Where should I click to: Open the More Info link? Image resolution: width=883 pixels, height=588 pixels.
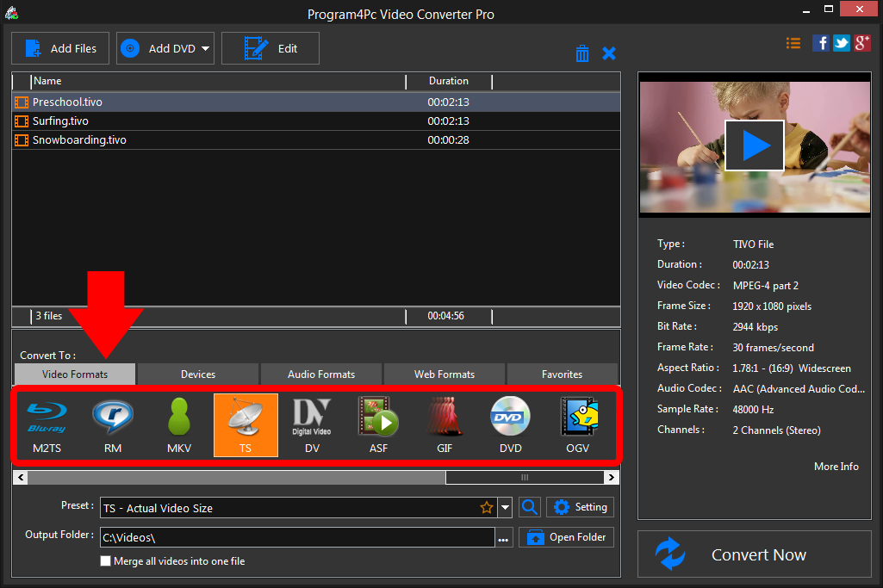click(836, 467)
